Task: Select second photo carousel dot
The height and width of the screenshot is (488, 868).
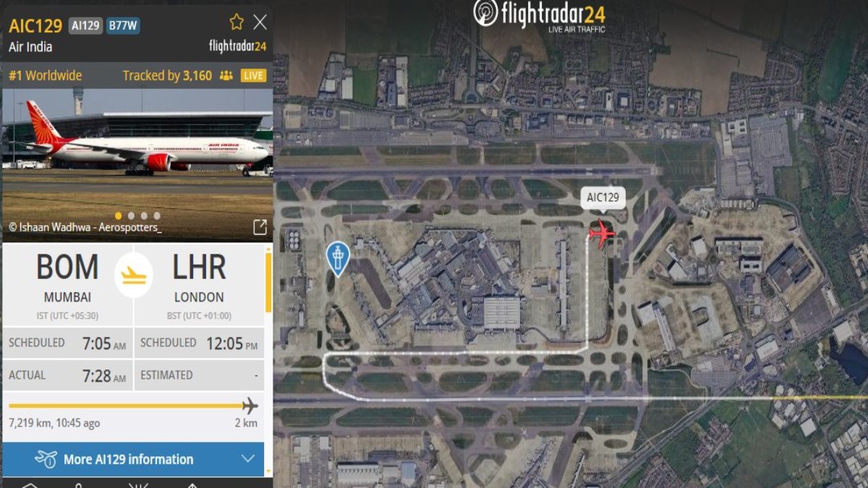Action: click(131, 215)
